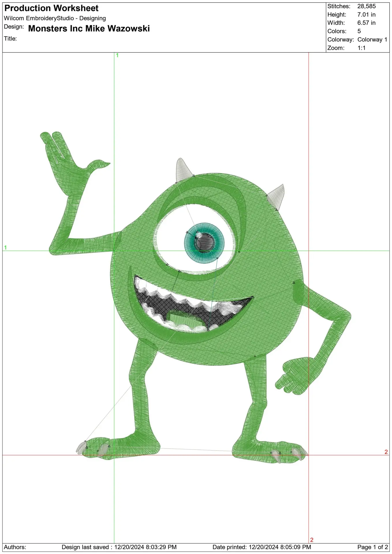Image resolution: width=392 pixels, height=554 pixels.
Task: Click 'Page 1 of 2' in footer
Action: 373,547
